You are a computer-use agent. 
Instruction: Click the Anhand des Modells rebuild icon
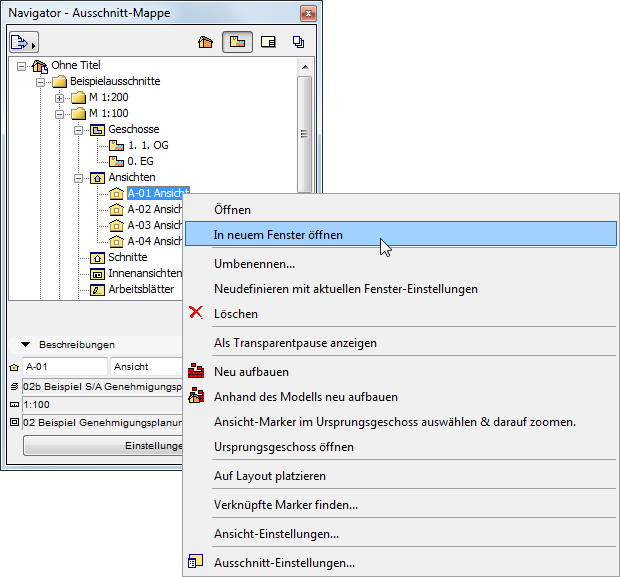196,396
